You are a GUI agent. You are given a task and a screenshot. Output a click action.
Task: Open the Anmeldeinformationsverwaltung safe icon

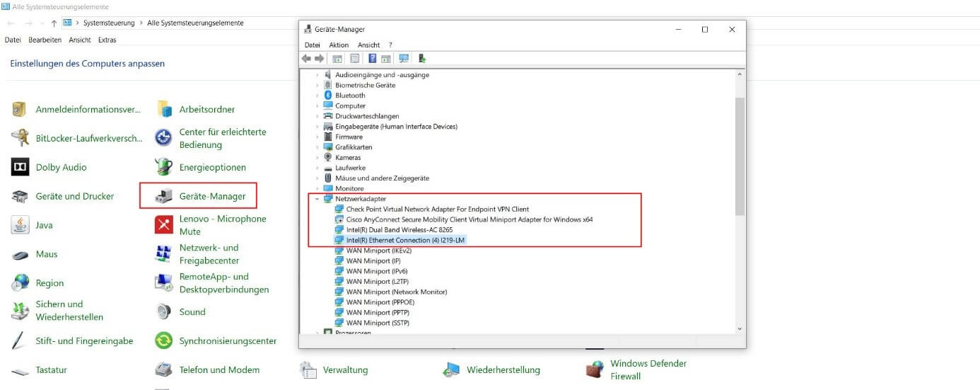(20, 109)
